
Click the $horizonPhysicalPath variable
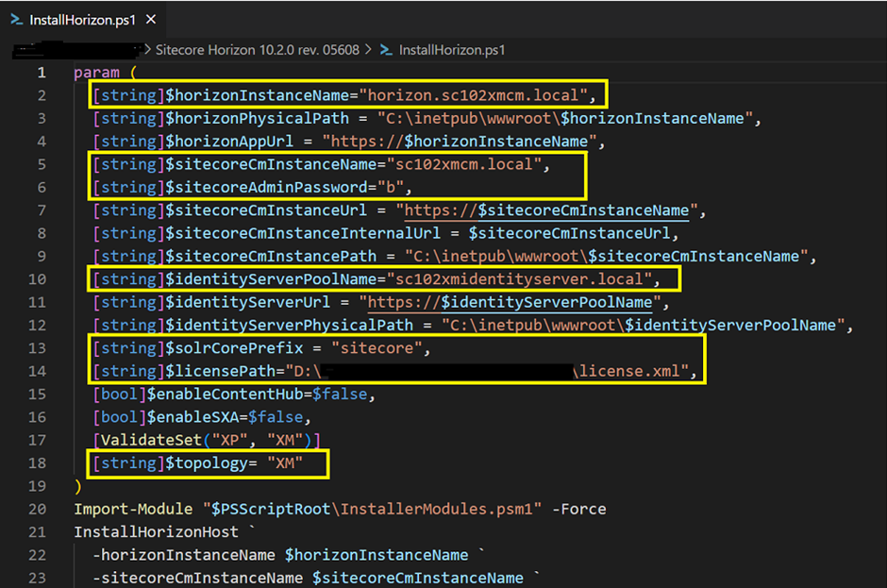pos(257,118)
